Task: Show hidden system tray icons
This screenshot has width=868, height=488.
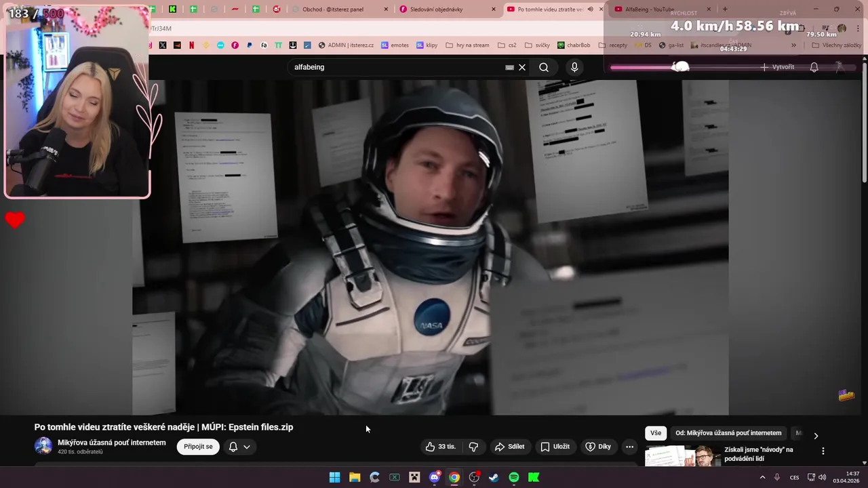Action: coord(762,477)
